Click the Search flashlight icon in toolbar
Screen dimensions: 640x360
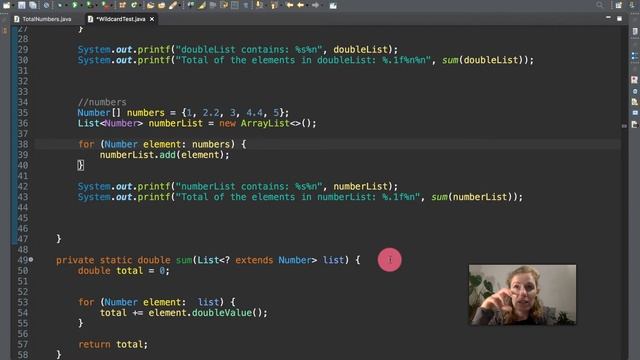point(173,5)
